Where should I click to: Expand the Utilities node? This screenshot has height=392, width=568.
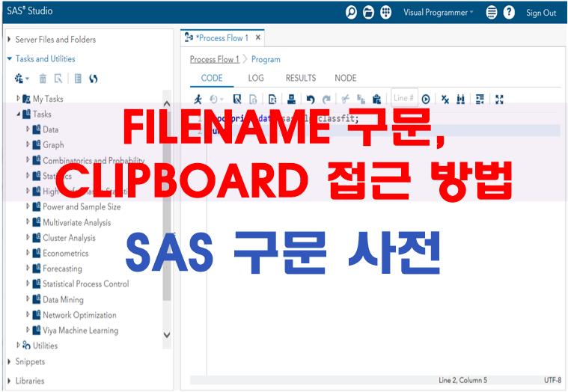pyautogui.click(x=18, y=345)
